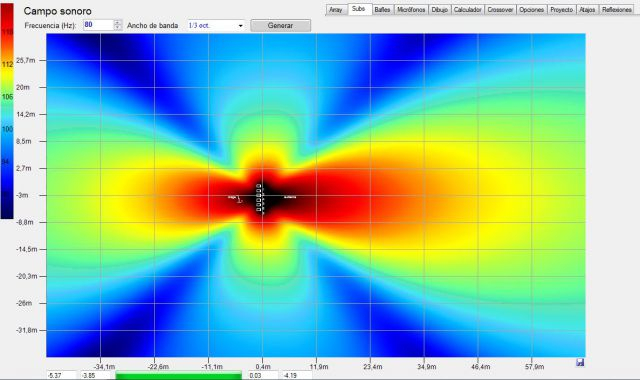Click the 0.03 value field

point(263,376)
